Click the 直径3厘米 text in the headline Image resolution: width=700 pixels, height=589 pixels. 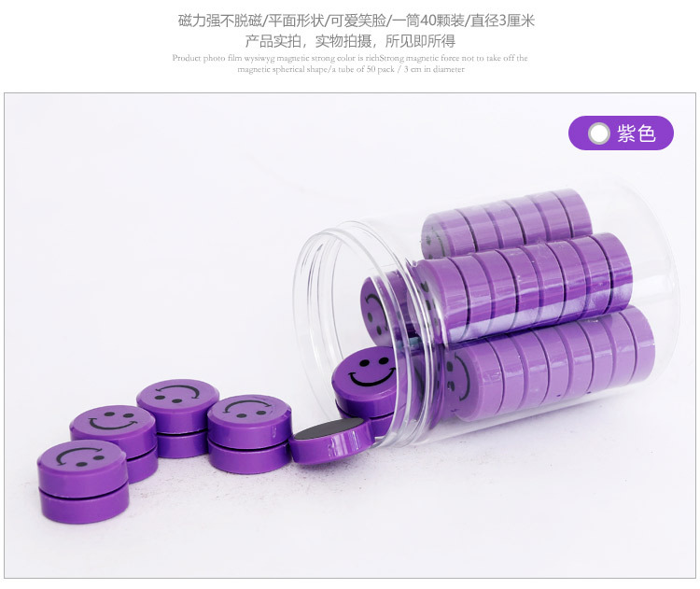[502, 21]
